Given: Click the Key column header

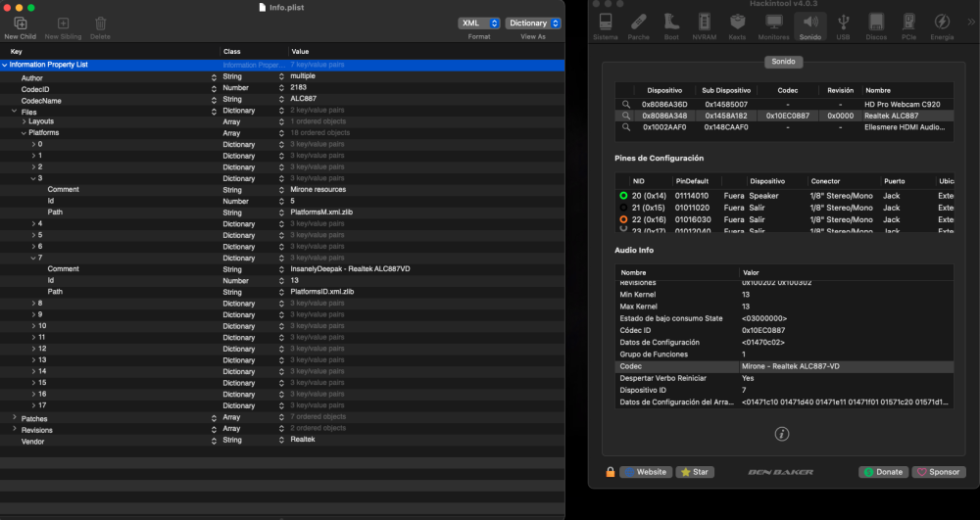Looking at the screenshot, I should pyautogui.click(x=17, y=52).
